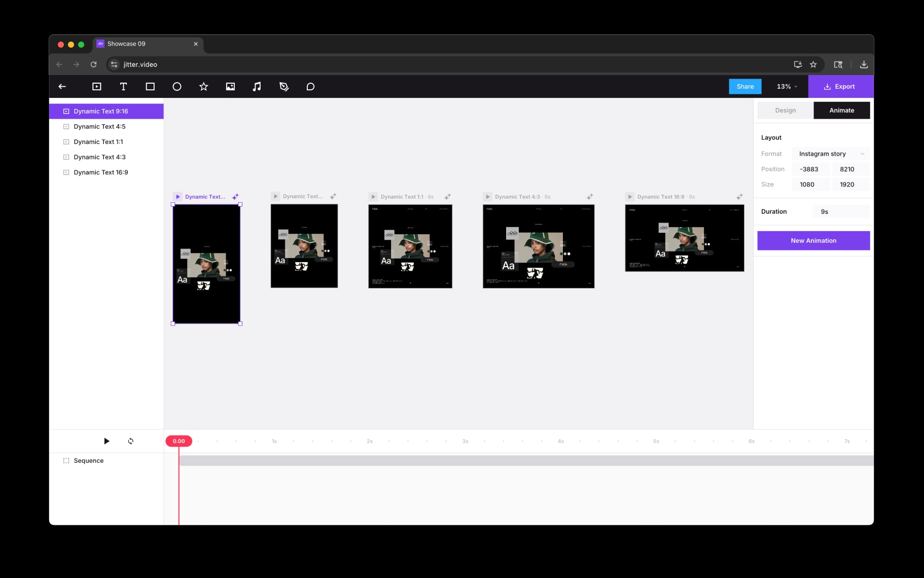Toggle the timeline loop button
Screen dimensions: 924x578
(x=131, y=441)
